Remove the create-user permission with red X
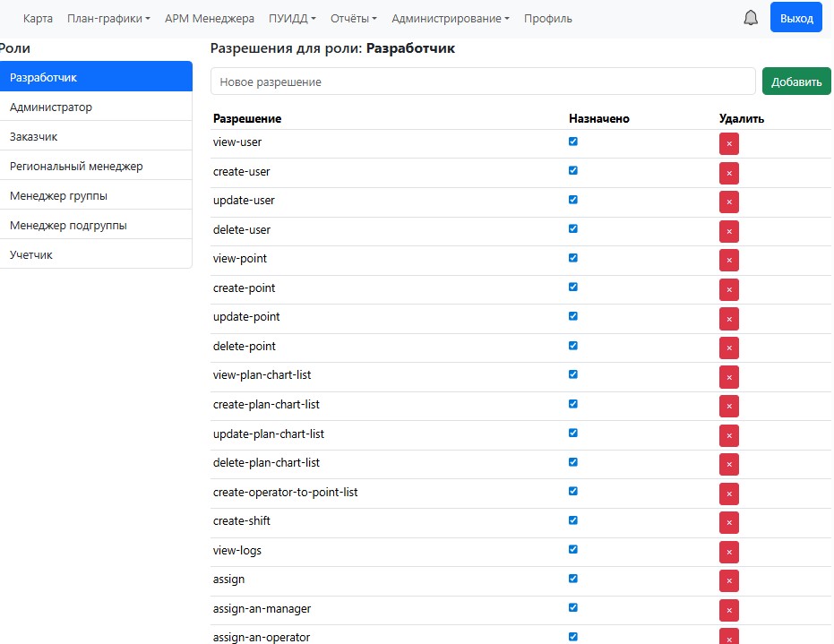Screen dimensions: 834x644 pyautogui.click(x=728, y=173)
